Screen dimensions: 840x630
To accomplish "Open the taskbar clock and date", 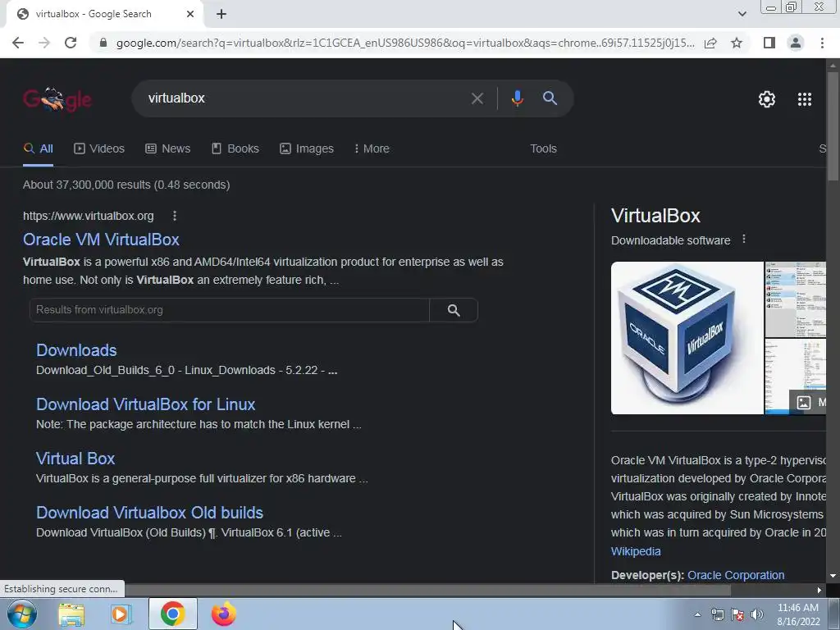I will tap(798, 614).
